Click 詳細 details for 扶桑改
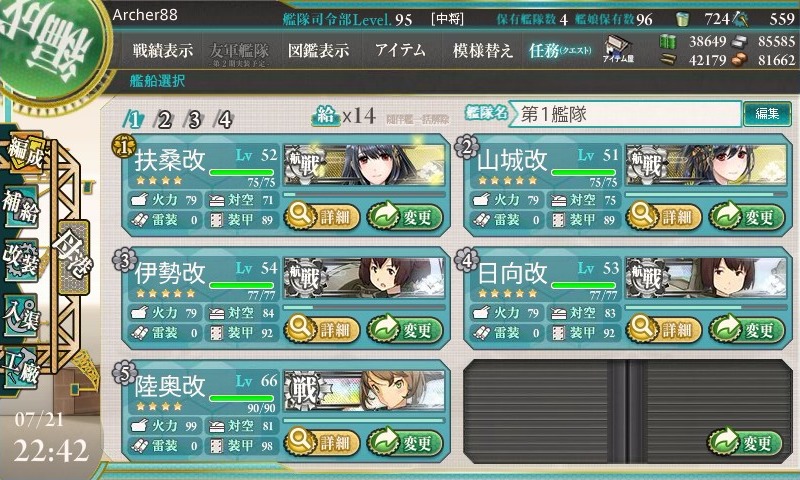The image size is (800, 480). tap(322, 216)
